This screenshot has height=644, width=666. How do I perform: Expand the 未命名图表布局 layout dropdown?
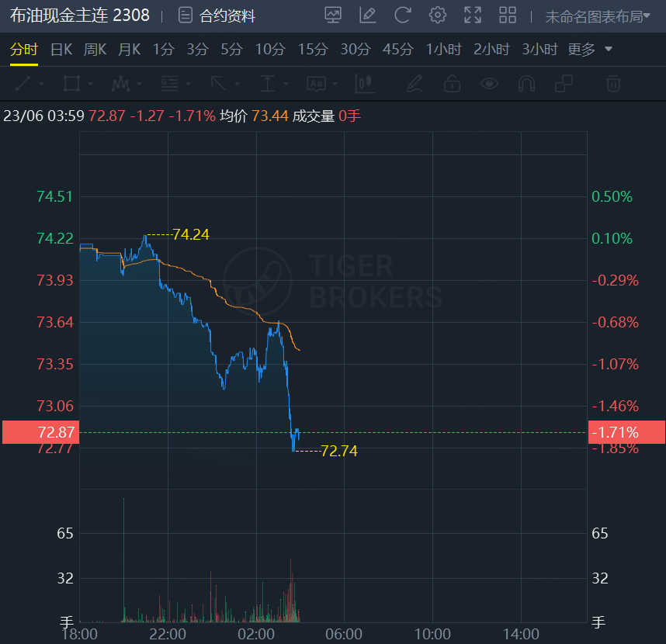click(x=598, y=16)
